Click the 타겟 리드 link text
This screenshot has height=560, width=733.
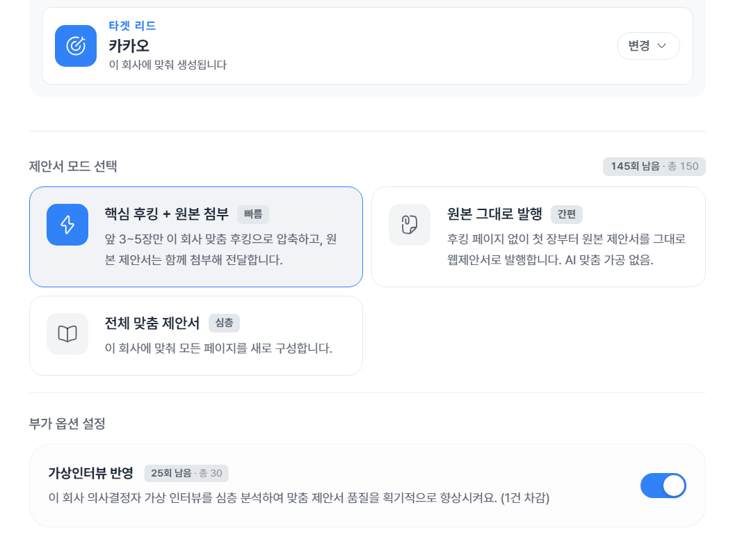click(132, 26)
